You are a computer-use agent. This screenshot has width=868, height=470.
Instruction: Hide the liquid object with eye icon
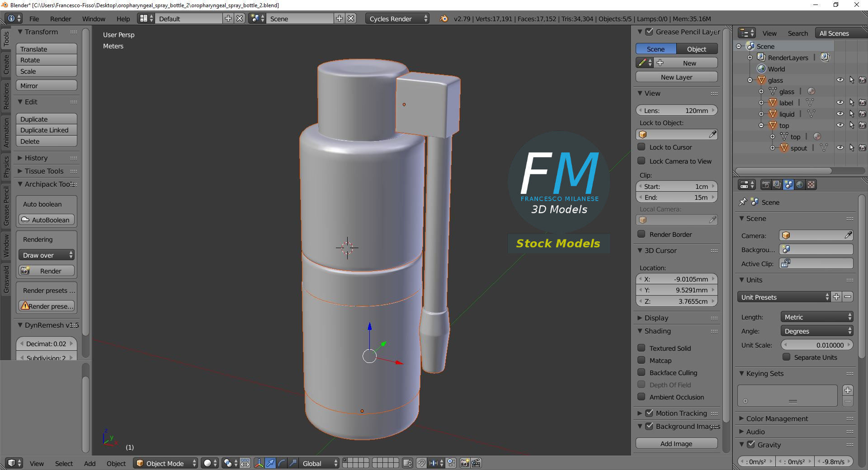pyautogui.click(x=840, y=114)
